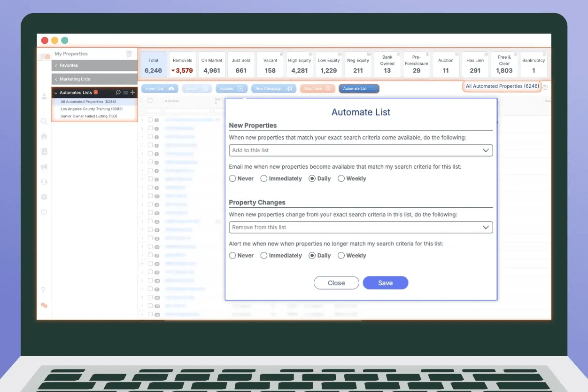Open the search panel from the left sidebar
This screenshot has width=588, height=392.
(x=44, y=121)
